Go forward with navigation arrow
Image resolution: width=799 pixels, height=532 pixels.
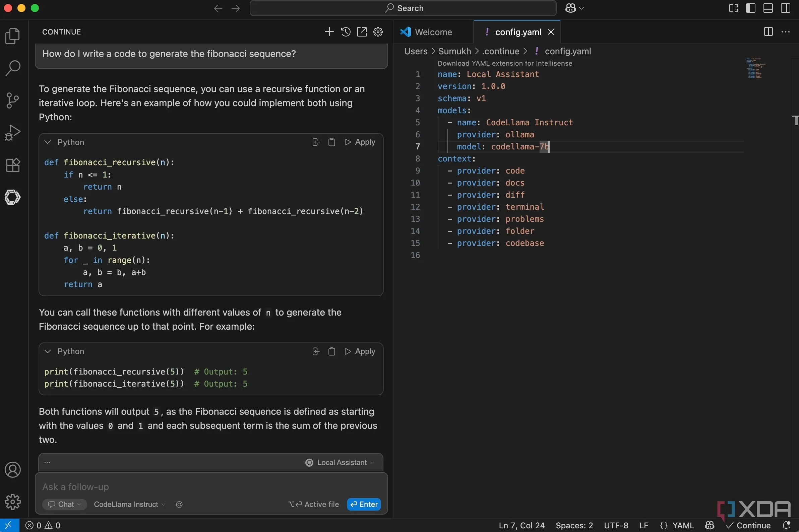[x=236, y=8]
